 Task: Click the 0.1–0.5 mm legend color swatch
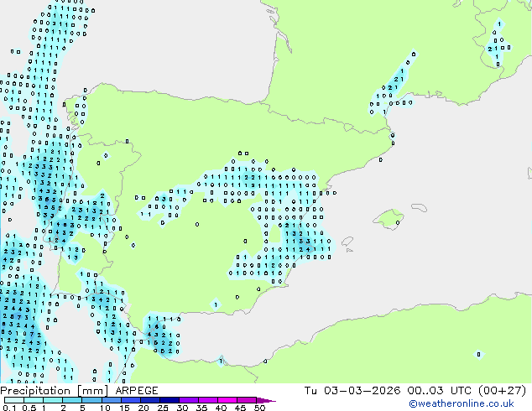[14, 400]
